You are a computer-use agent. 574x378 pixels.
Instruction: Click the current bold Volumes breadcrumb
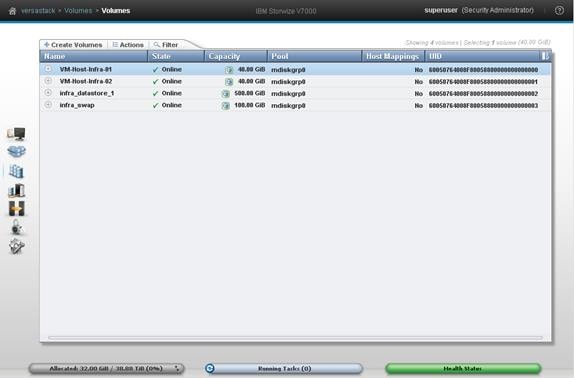(116, 11)
